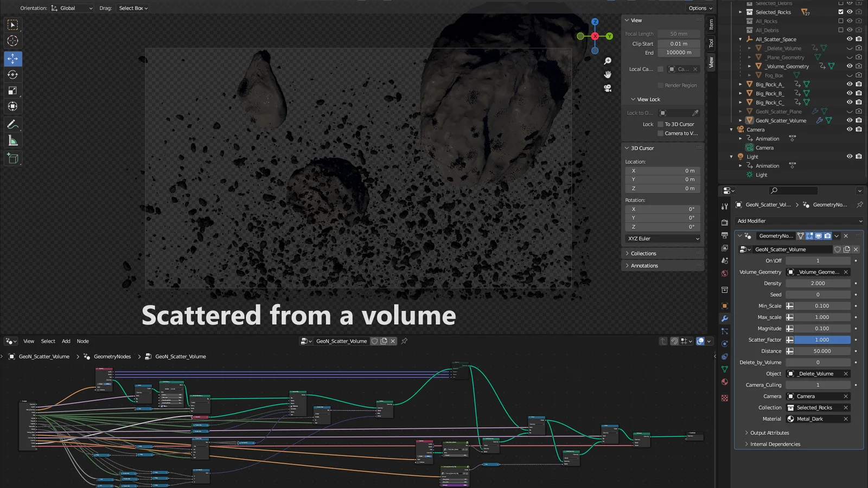Hide GeoN_Scatter_Volume with its eye toggle

click(850, 120)
